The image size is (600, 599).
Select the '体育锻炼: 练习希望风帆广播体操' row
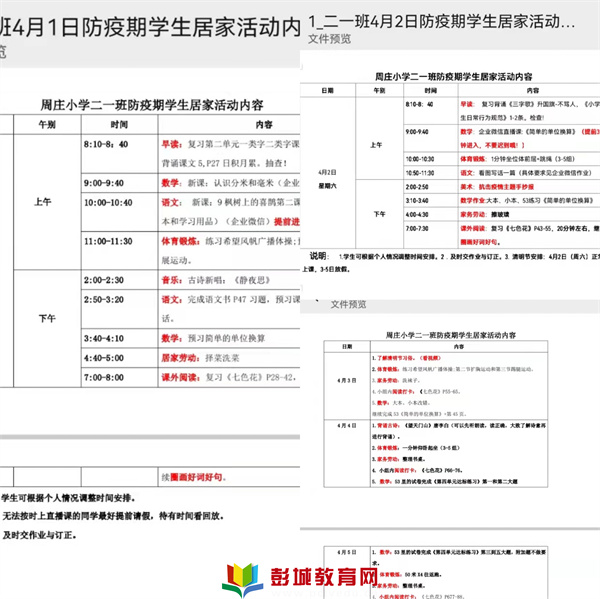tap(230, 251)
